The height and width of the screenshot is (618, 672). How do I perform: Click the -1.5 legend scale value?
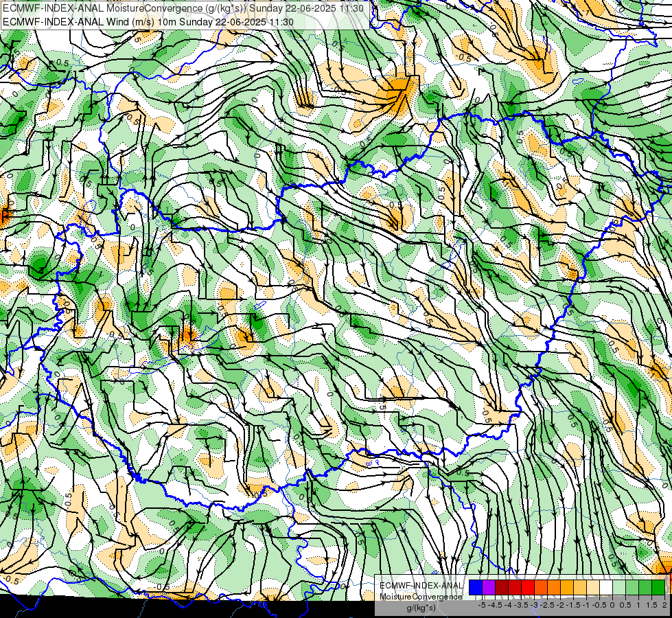[x=573, y=605]
